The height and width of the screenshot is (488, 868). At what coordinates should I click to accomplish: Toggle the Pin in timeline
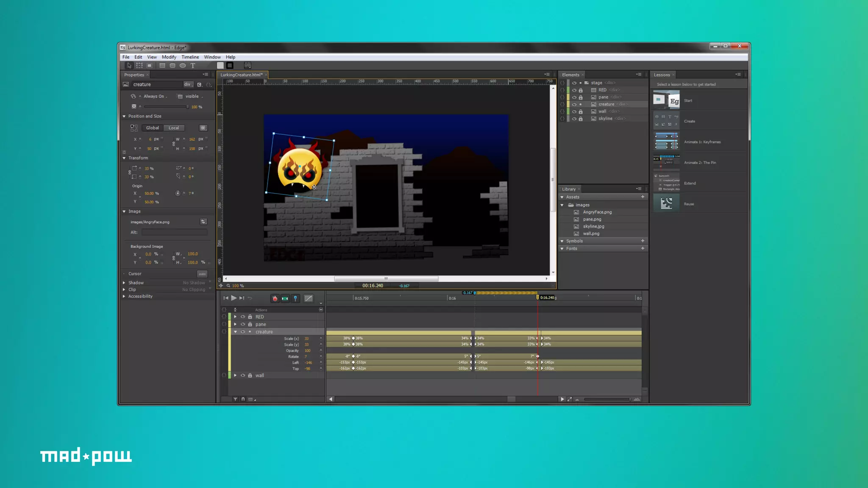point(295,299)
